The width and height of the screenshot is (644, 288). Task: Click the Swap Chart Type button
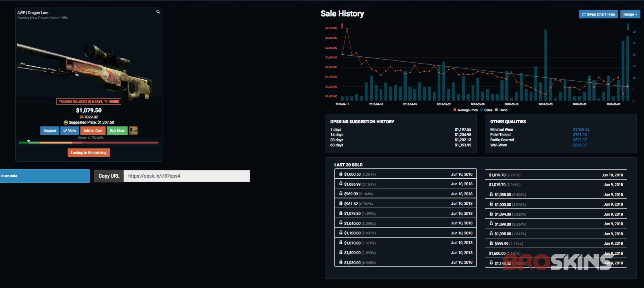598,14
